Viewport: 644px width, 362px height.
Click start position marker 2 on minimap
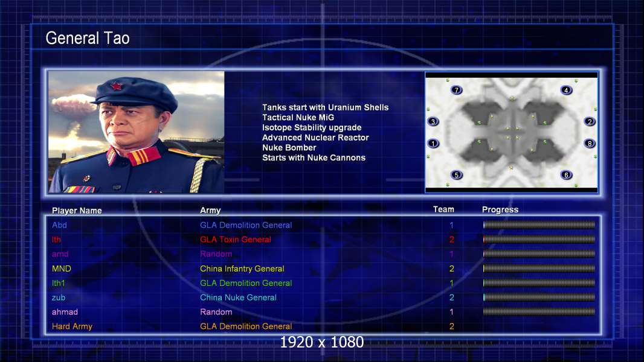click(x=590, y=121)
